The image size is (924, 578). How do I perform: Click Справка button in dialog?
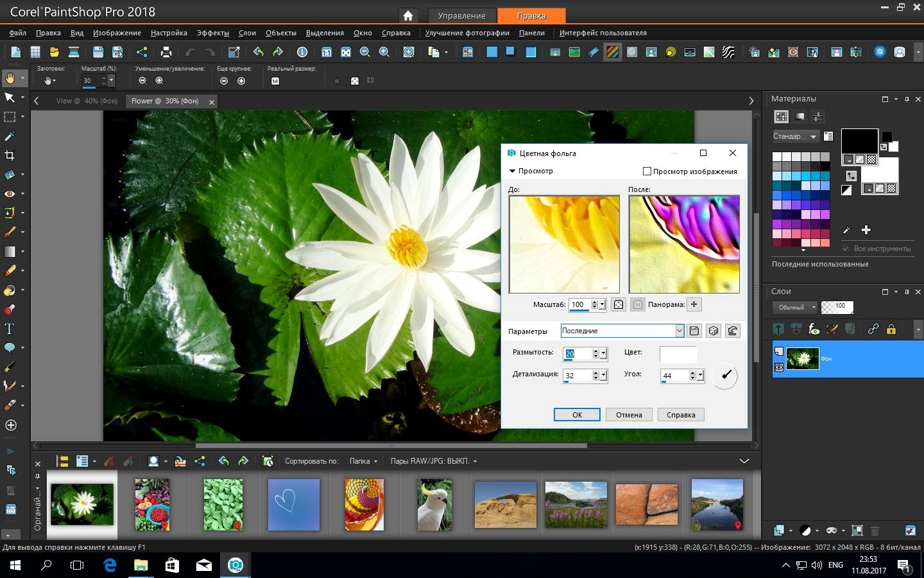pyautogui.click(x=681, y=415)
